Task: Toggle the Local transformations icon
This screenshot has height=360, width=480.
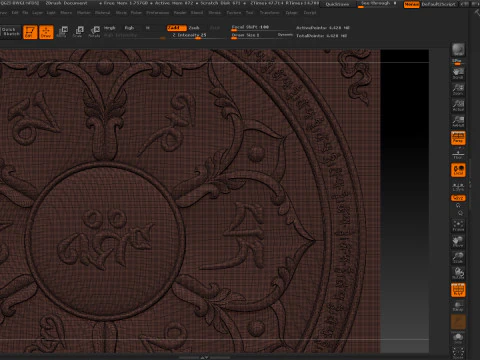Action: coord(458,170)
